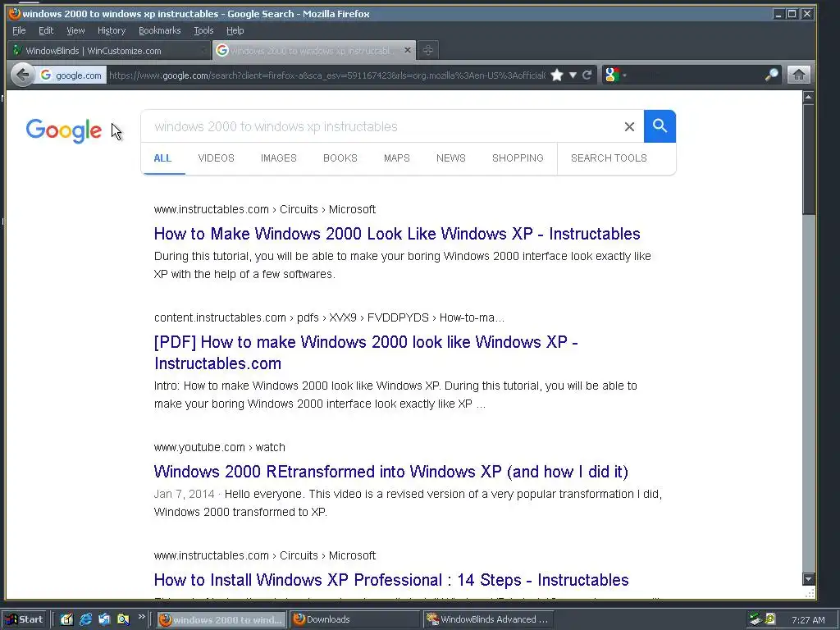This screenshot has width=840, height=630.
Task: Open the Help menu
Action: coord(235,30)
